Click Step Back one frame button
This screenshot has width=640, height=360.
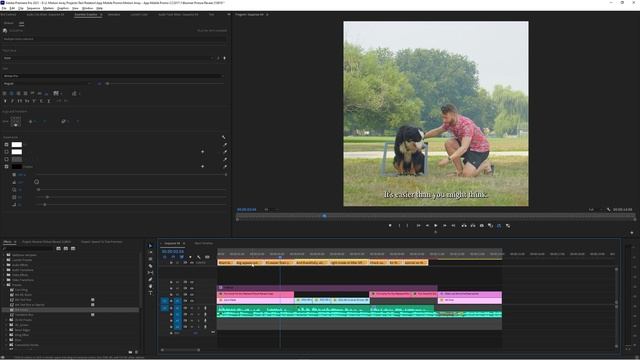(x=427, y=225)
